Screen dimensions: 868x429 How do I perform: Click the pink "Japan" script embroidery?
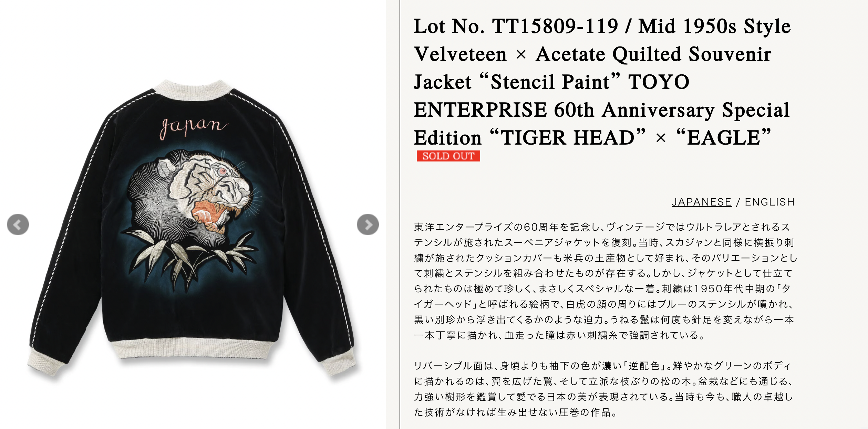(194, 126)
